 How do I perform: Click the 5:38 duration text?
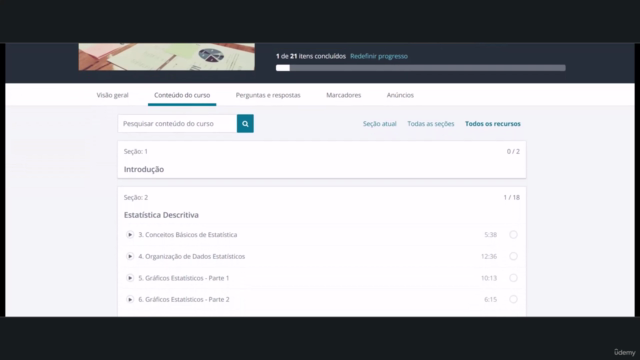click(490, 235)
